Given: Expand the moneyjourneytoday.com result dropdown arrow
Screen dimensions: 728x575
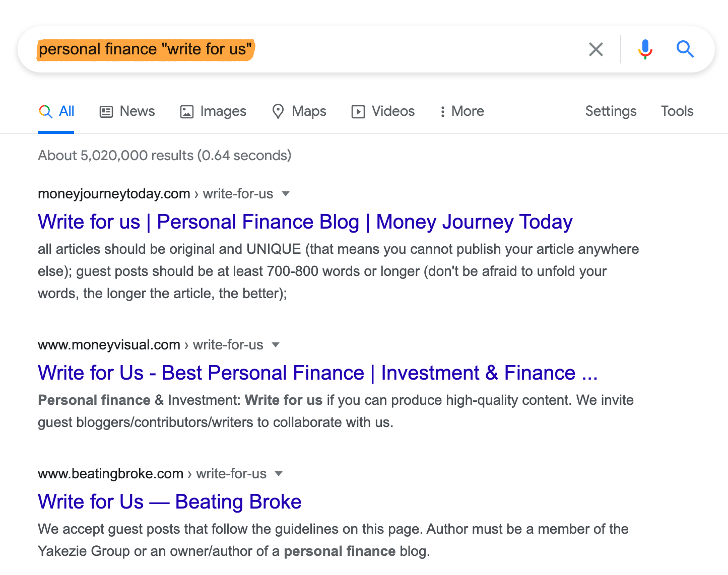Looking at the screenshot, I should (286, 194).
